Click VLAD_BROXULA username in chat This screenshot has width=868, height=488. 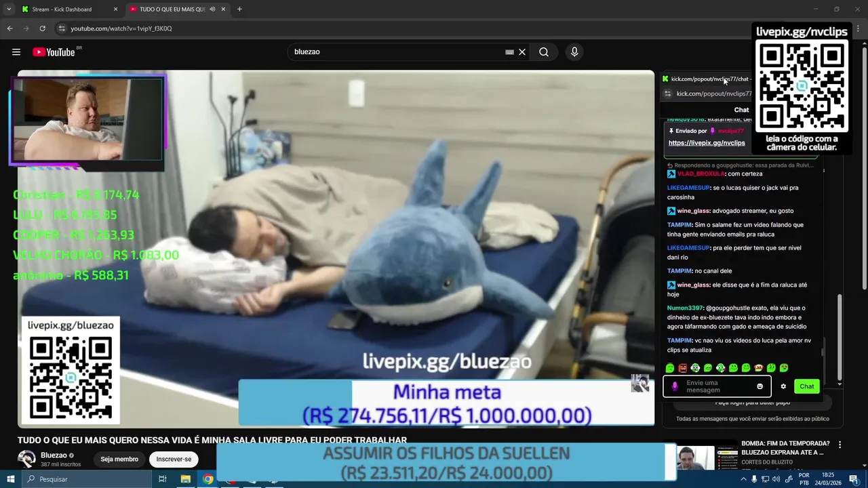[x=701, y=174]
